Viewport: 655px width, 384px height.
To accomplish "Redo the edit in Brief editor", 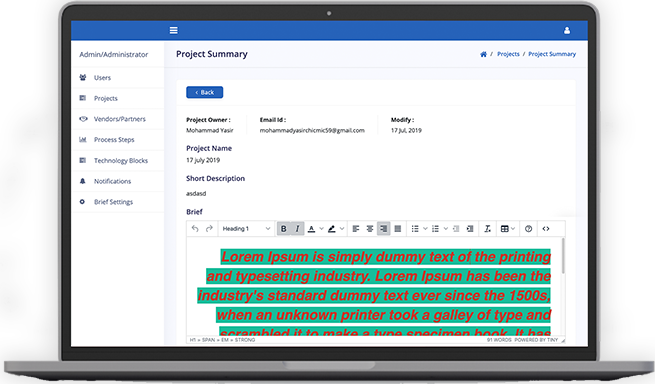I will click(x=209, y=229).
